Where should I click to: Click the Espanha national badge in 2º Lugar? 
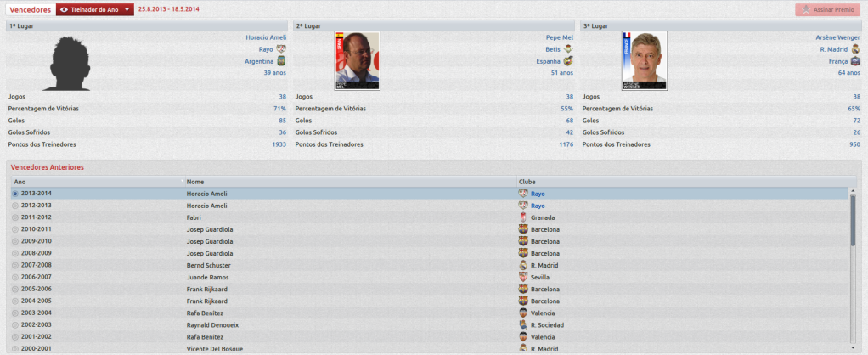coord(568,61)
